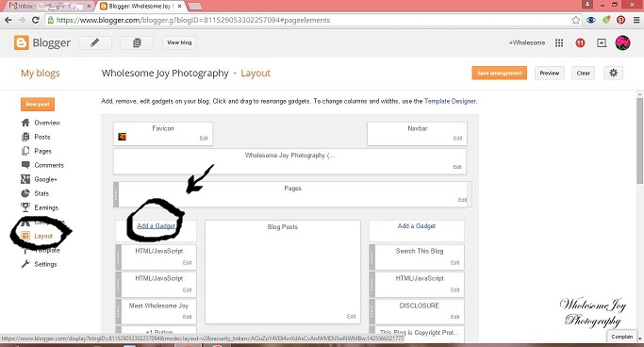The width and height of the screenshot is (644, 347).
Task: Click the Overview home icon
Action: [25, 123]
